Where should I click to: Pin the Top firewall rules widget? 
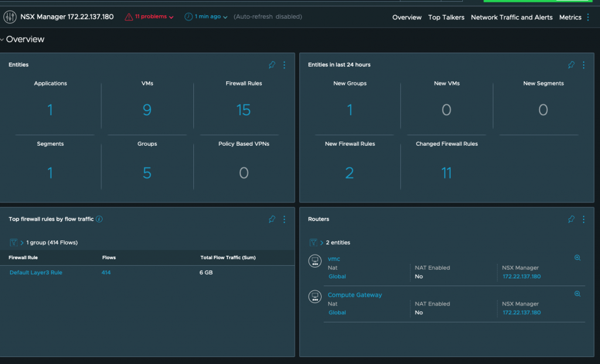point(272,219)
